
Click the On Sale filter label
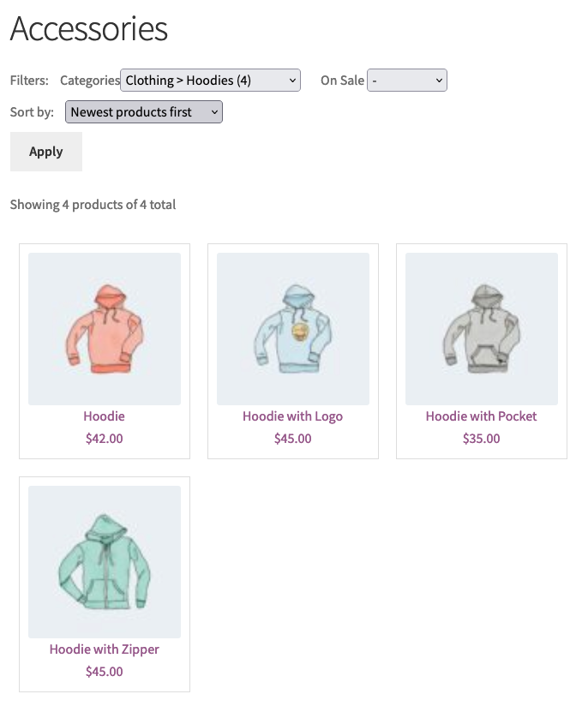coord(342,81)
